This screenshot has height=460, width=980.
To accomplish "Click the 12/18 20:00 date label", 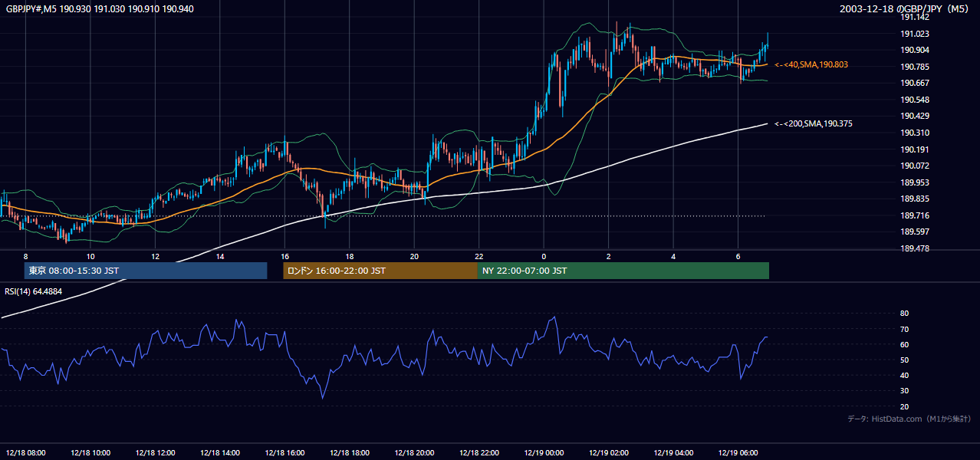I will point(414,452).
